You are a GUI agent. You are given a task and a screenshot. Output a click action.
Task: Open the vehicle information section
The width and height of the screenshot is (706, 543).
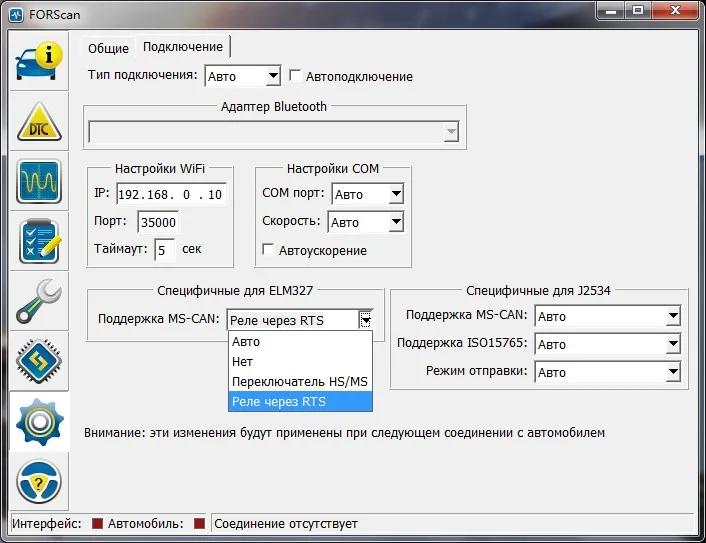(x=39, y=61)
